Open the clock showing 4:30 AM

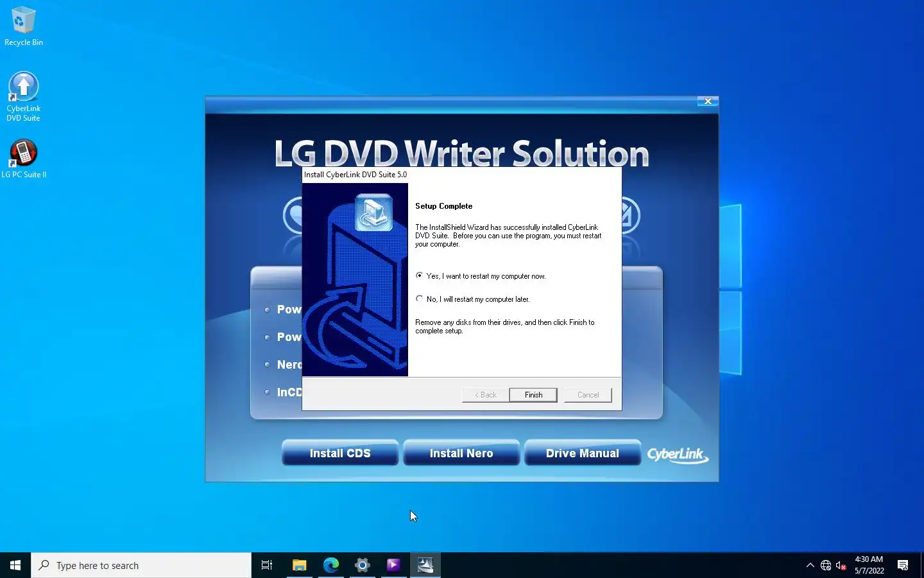(869, 565)
